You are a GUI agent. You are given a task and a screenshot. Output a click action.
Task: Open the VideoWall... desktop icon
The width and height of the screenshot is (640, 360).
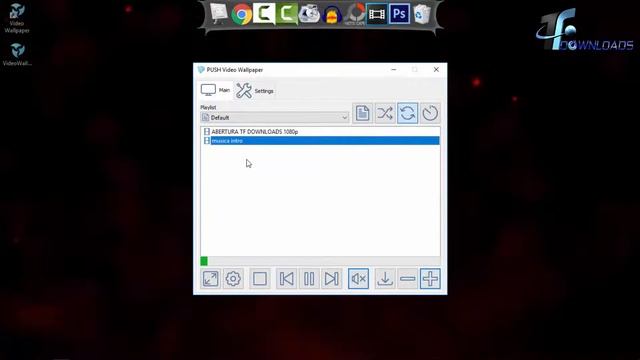point(17,55)
